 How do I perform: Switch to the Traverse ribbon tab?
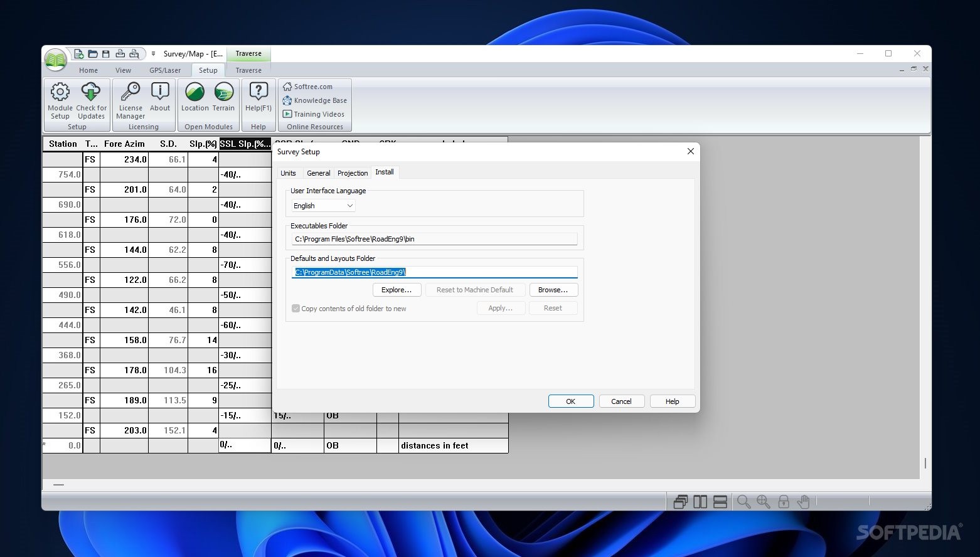click(248, 70)
